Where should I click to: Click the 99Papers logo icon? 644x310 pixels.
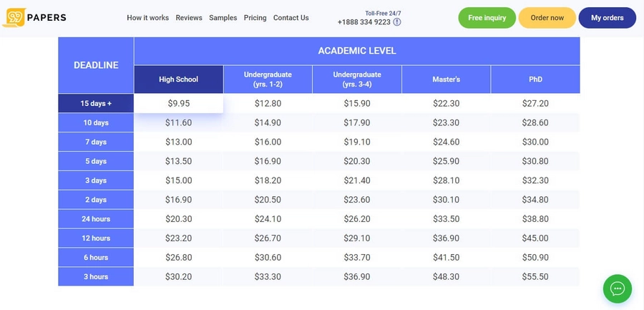[x=14, y=18]
